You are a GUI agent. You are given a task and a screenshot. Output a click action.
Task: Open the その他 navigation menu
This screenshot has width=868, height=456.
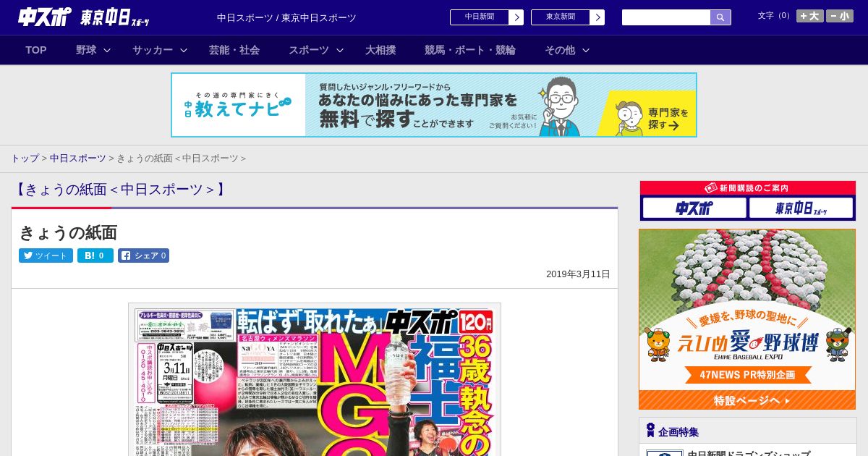pos(560,50)
